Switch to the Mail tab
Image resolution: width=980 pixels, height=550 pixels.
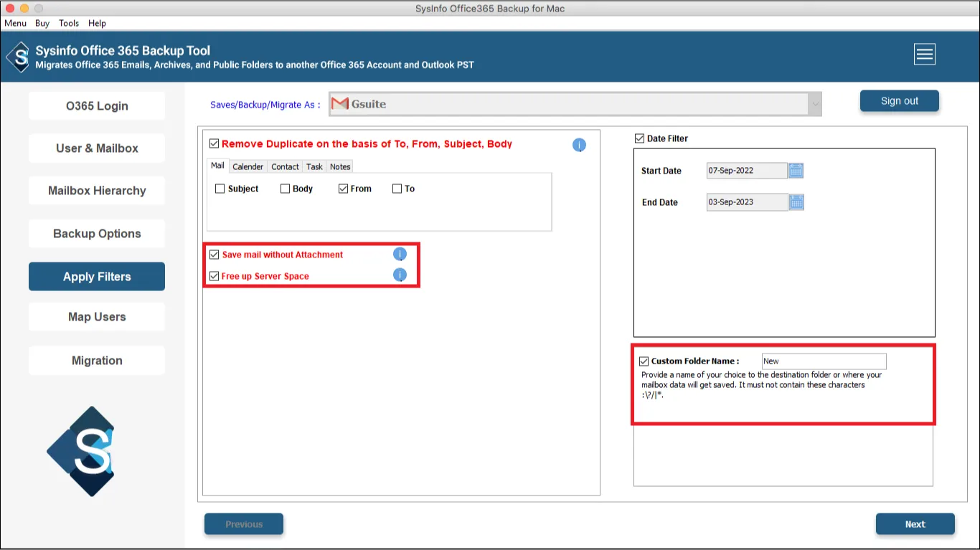[217, 166]
